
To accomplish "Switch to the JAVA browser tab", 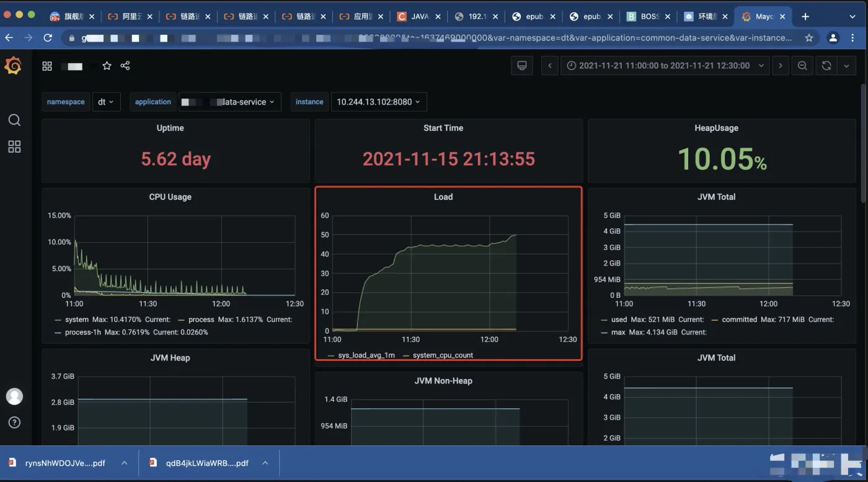I will [x=419, y=17].
